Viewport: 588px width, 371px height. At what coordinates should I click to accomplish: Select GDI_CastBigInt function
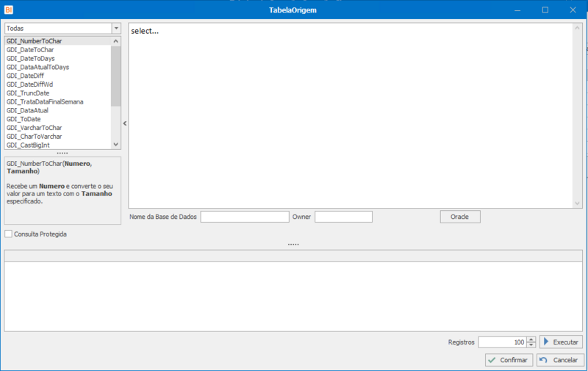[x=59, y=145]
